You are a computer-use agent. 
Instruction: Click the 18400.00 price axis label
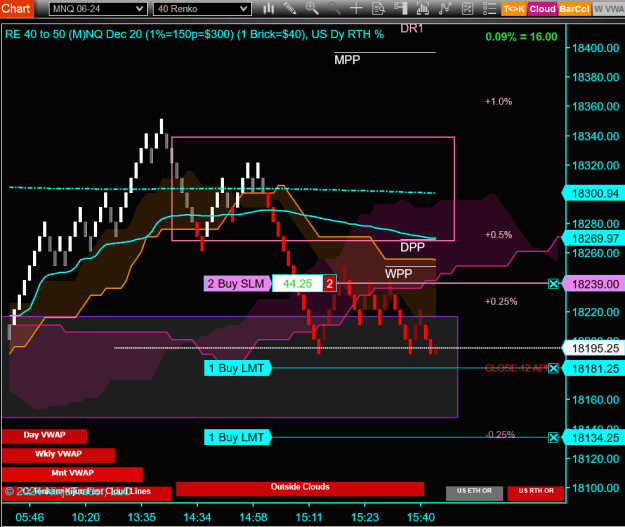[x=596, y=48]
